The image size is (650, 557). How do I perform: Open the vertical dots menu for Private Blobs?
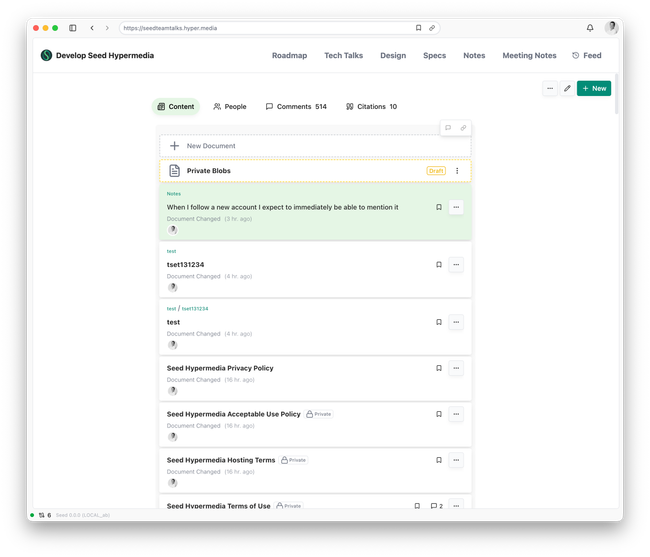click(457, 171)
